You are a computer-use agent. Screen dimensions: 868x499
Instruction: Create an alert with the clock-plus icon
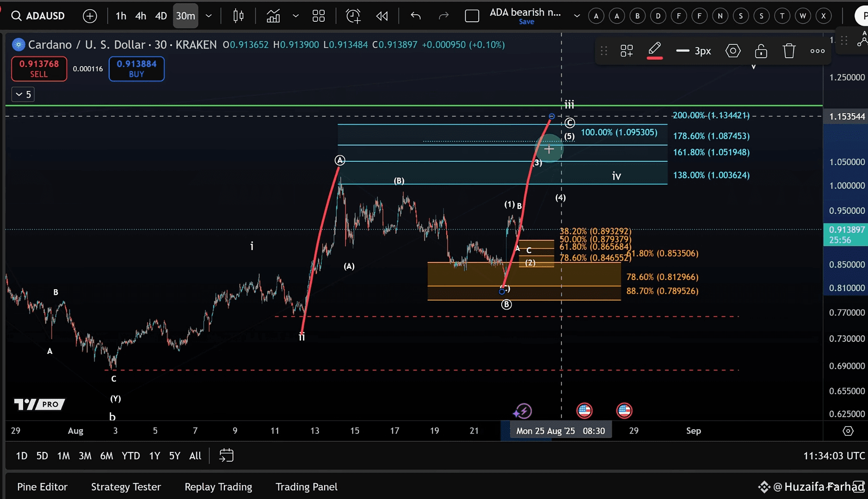pyautogui.click(x=353, y=16)
